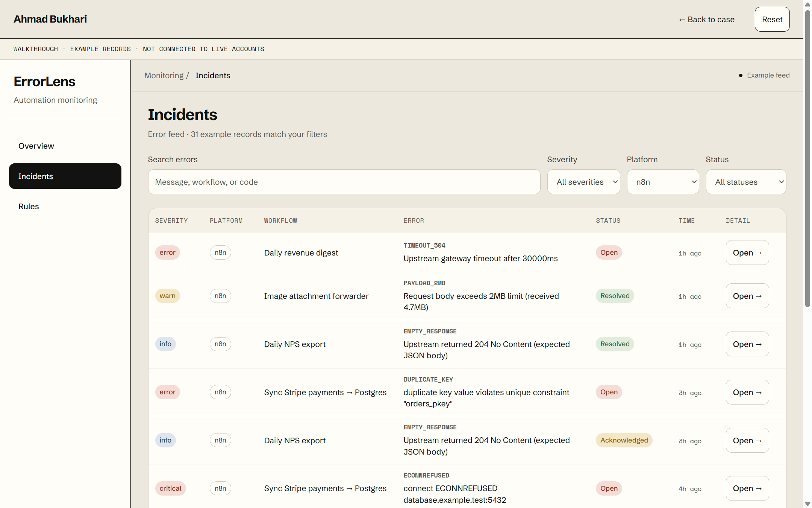The width and height of the screenshot is (812, 508).
Task: Open the Platform dropdown showing n8n
Action: point(663,182)
